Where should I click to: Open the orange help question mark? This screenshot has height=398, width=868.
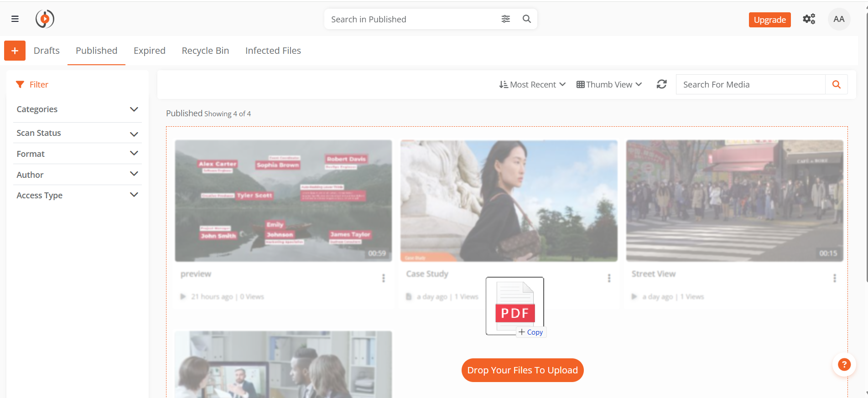pyautogui.click(x=844, y=365)
